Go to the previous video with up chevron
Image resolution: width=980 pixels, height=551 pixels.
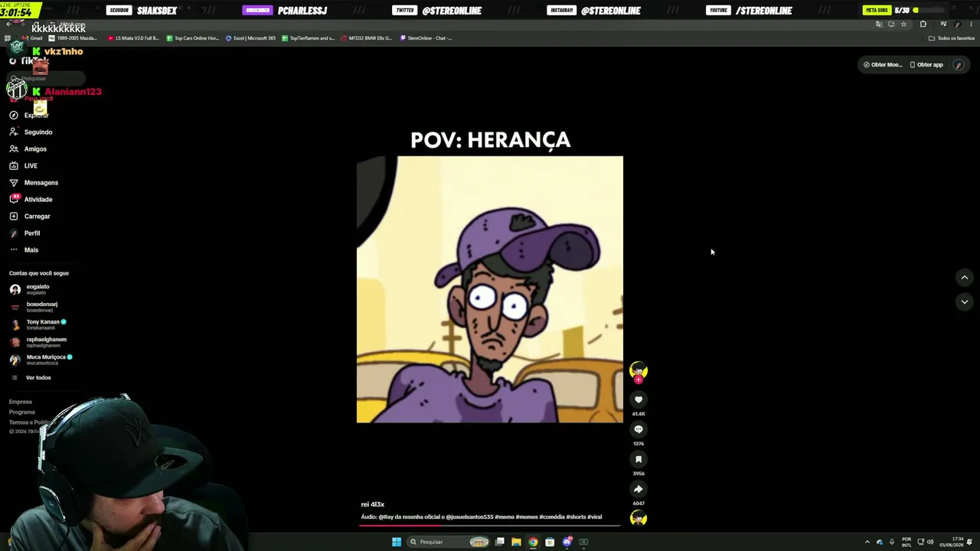[965, 277]
